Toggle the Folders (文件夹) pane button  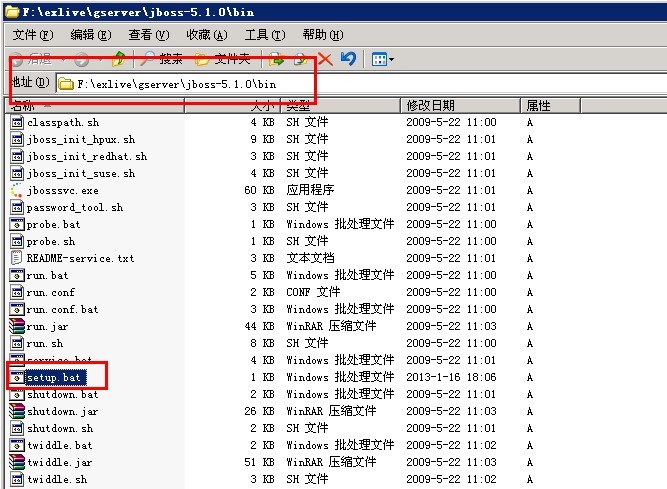[223, 59]
